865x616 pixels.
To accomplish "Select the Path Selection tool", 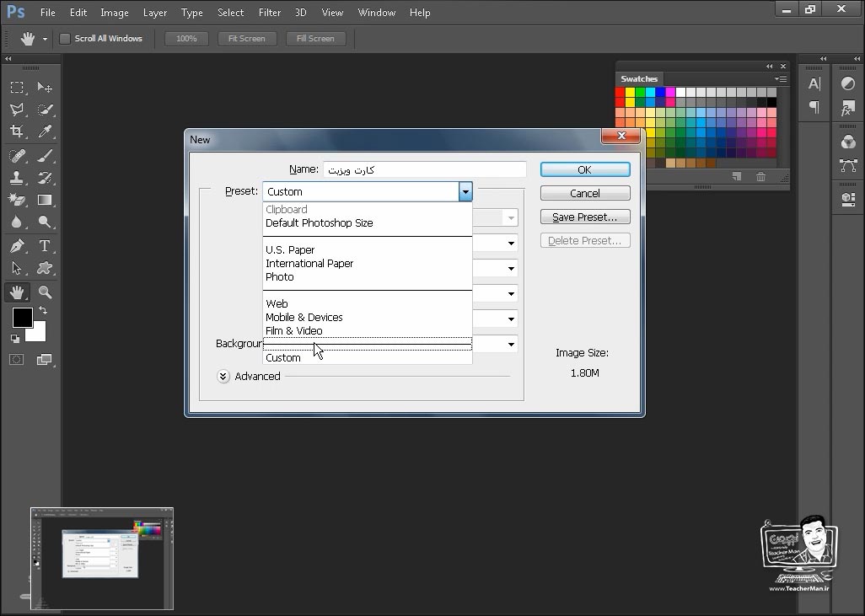I will point(17,268).
